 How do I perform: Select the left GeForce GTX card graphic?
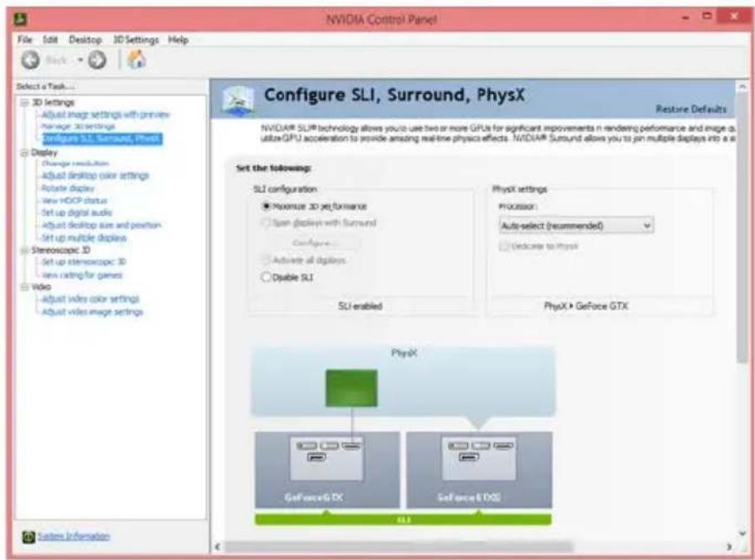click(327, 469)
